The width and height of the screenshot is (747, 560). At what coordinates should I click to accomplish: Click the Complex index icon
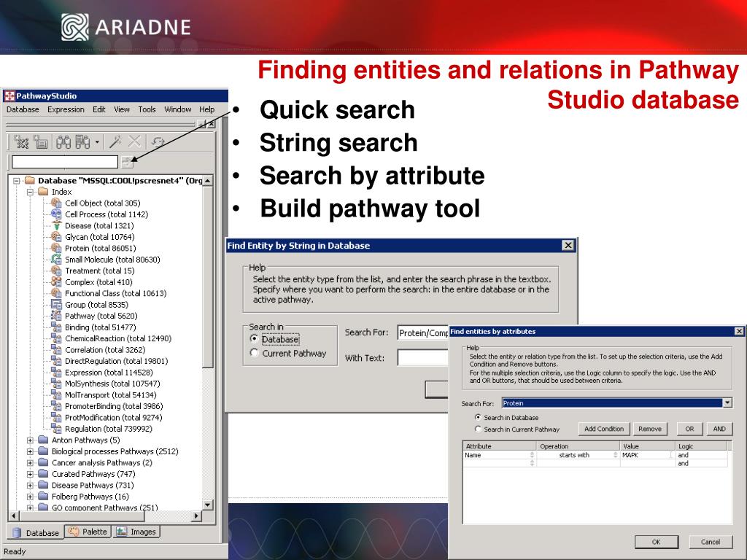(x=56, y=282)
